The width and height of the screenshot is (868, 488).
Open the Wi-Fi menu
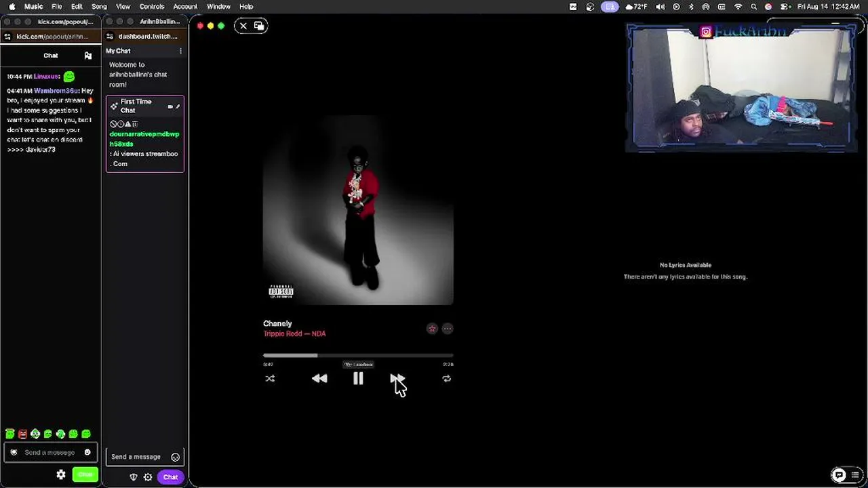coord(738,7)
